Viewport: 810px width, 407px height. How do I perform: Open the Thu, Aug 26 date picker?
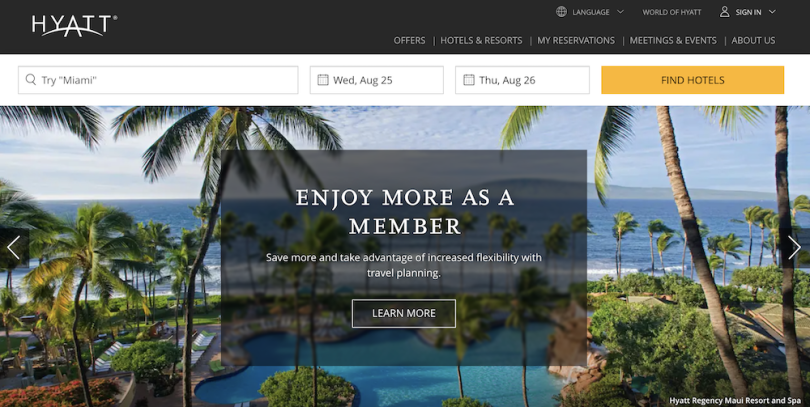click(522, 80)
